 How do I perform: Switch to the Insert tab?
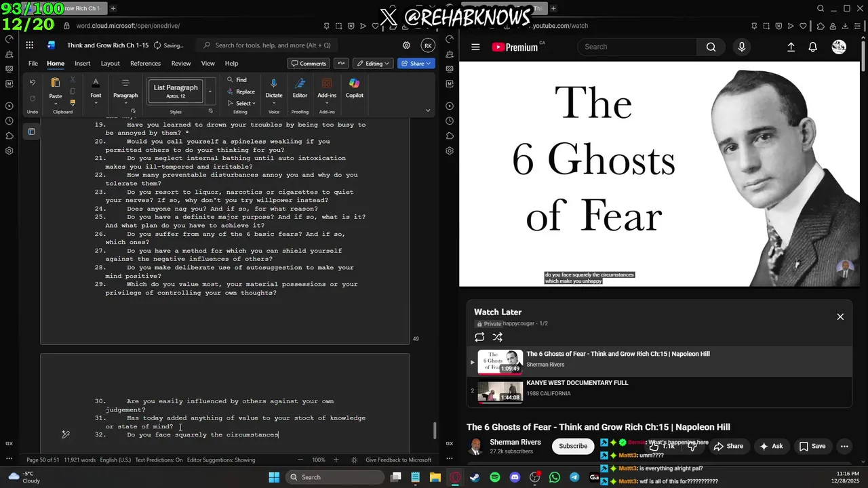tap(82, 63)
